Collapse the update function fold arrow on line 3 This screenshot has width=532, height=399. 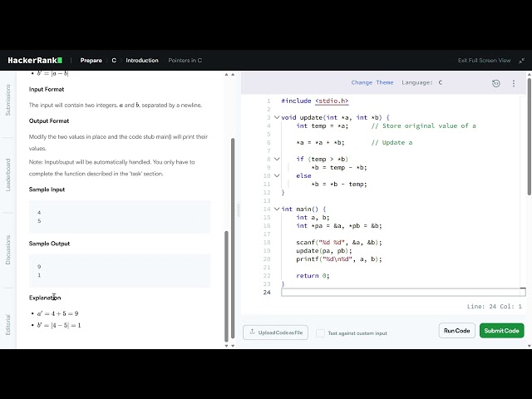[x=277, y=117]
